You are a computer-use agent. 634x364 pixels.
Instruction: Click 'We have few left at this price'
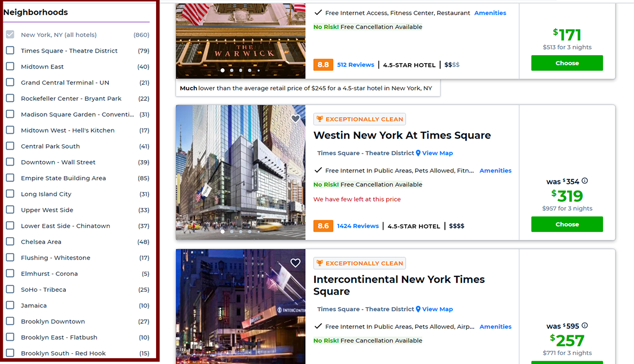tap(357, 199)
